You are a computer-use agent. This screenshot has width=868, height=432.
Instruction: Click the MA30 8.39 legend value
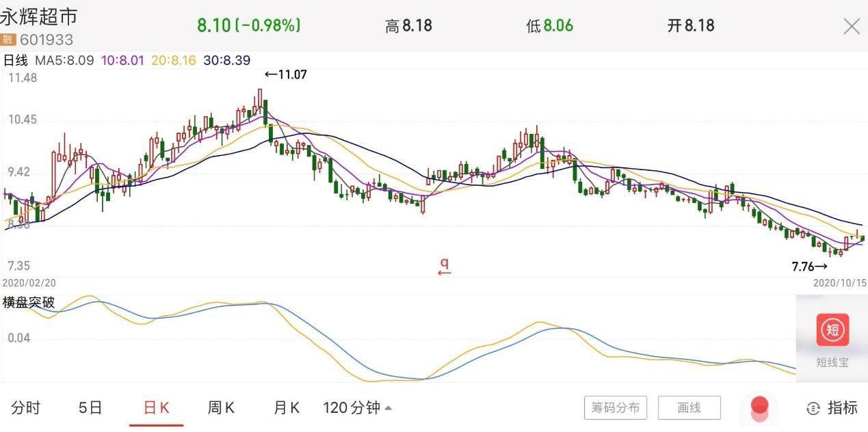point(226,60)
